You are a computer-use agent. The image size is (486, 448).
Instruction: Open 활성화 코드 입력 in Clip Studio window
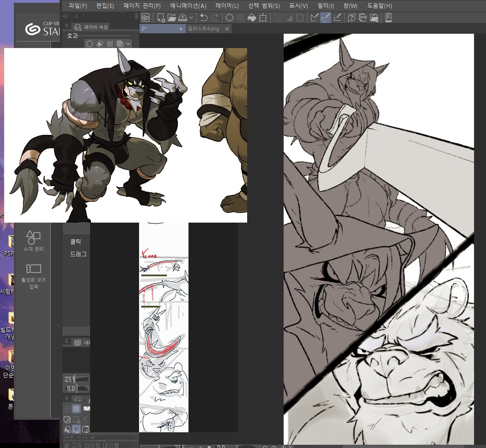point(33,276)
